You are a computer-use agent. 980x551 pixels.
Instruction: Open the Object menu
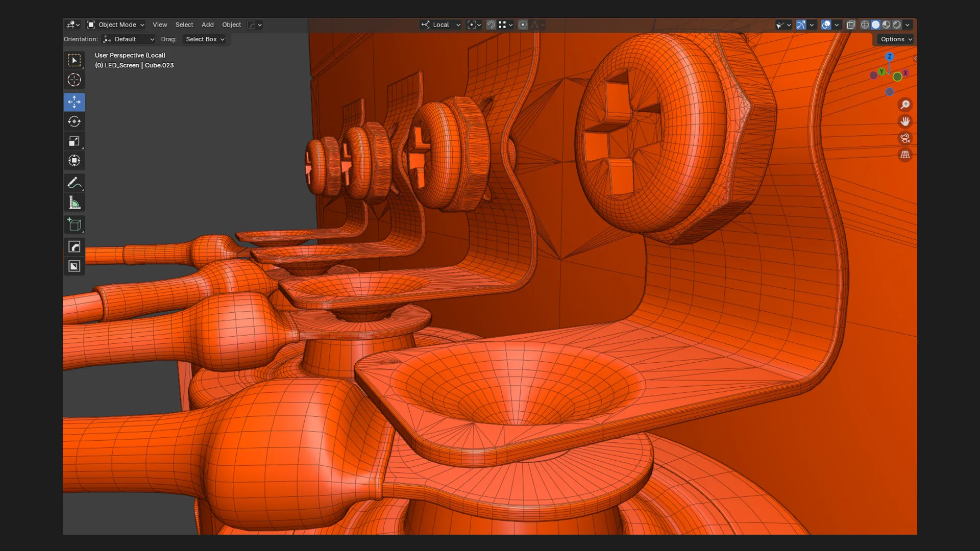(231, 24)
